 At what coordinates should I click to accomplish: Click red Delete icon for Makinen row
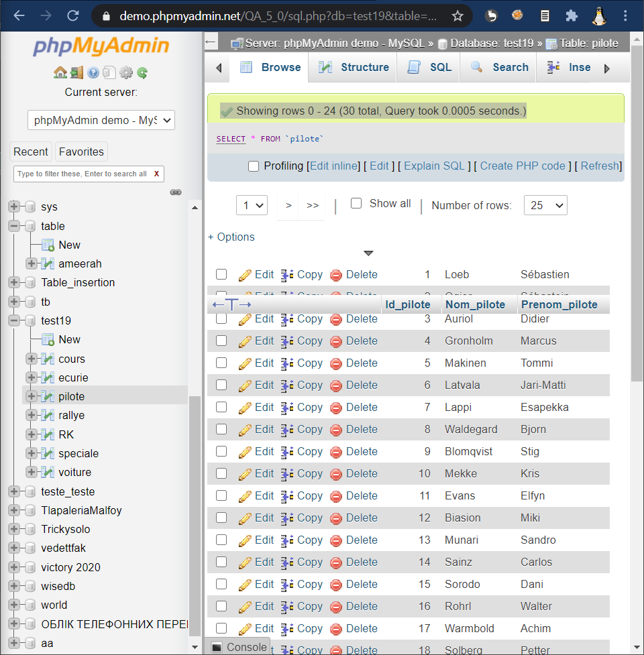pos(336,363)
